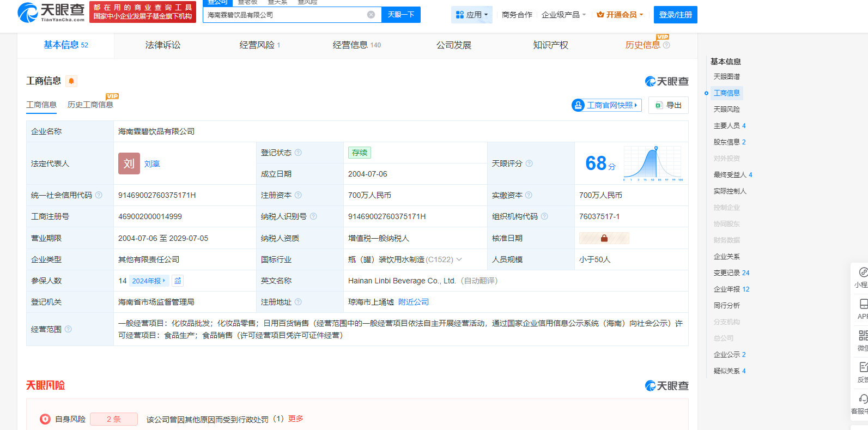The width and height of the screenshot is (868, 430).
Task: Click the company name search input field
Action: coord(283,15)
